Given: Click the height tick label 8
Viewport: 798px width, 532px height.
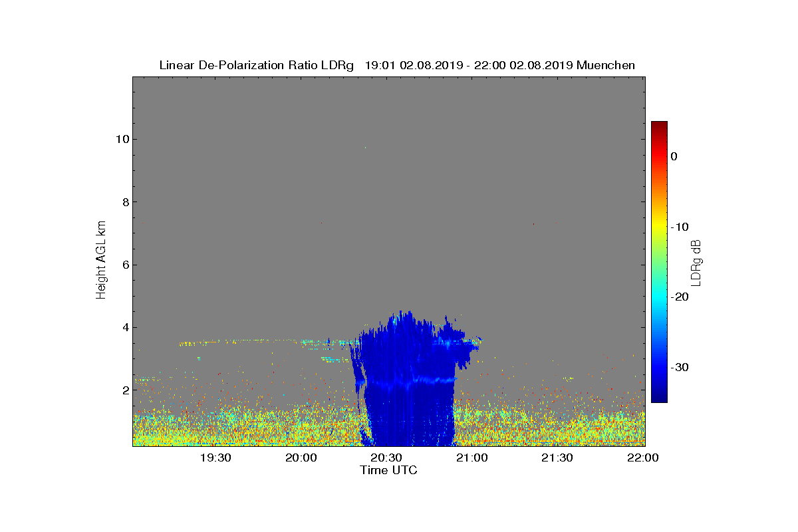Looking at the screenshot, I should coord(125,202).
